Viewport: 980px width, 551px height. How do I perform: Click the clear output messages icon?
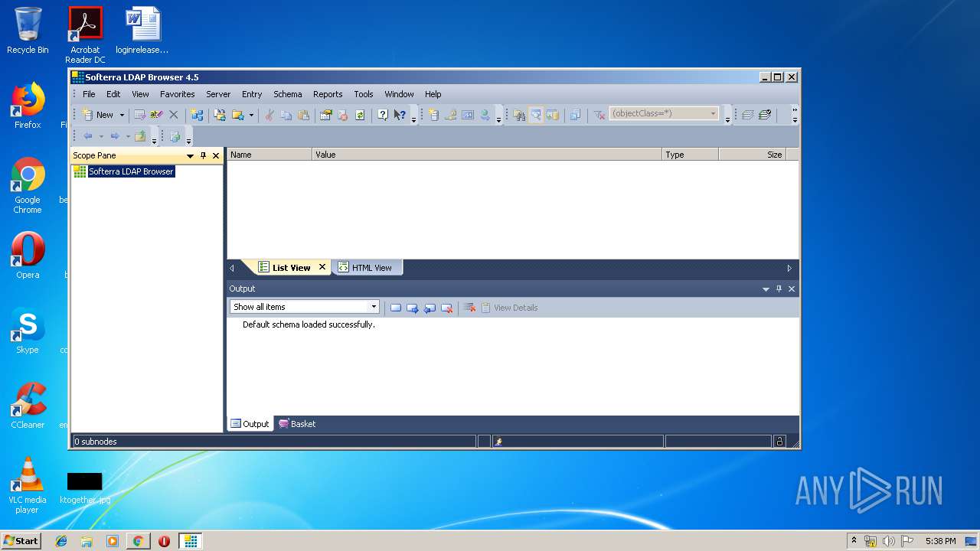(x=469, y=308)
